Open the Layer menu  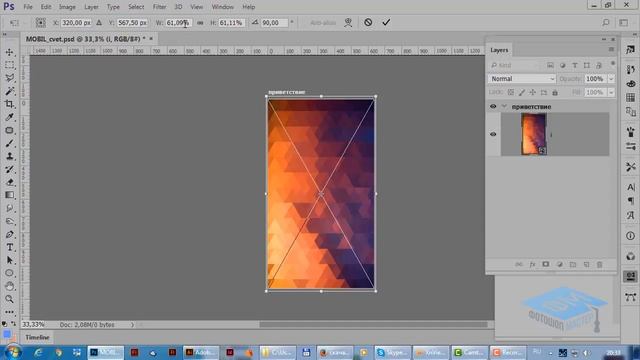(91, 7)
